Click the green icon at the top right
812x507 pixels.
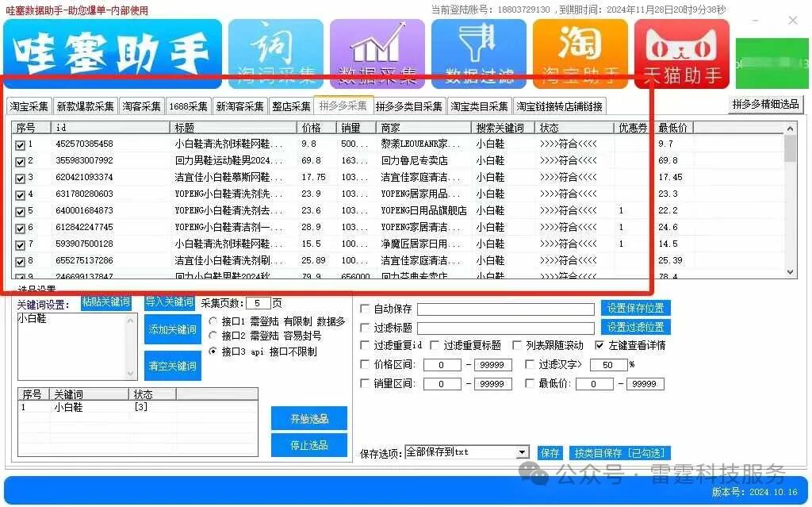(772, 63)
